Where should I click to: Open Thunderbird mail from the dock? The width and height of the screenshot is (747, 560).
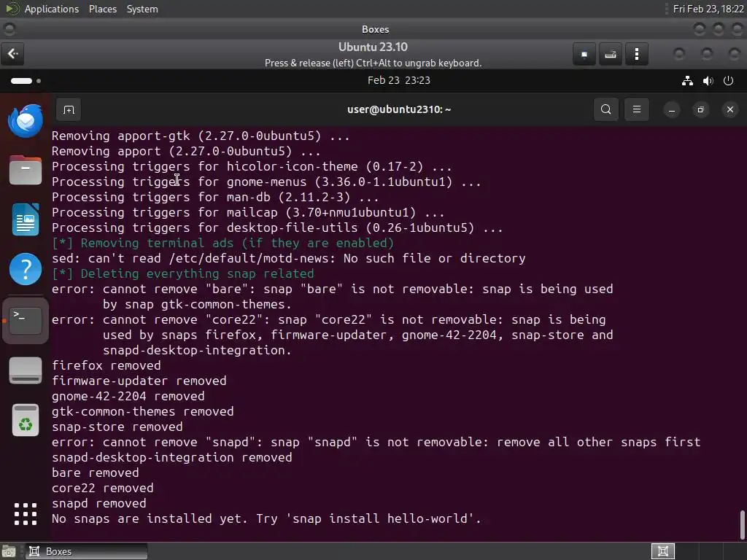(x=26, y=121)
